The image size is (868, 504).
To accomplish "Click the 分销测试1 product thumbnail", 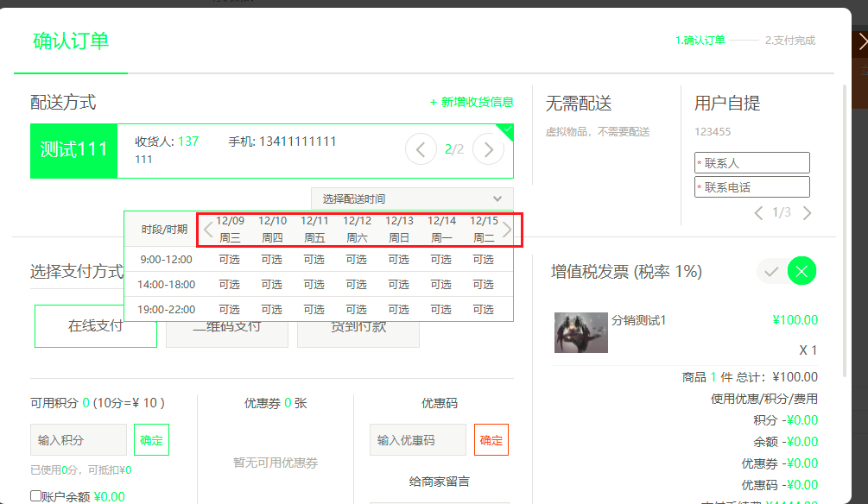I will (x=580, y=332).
